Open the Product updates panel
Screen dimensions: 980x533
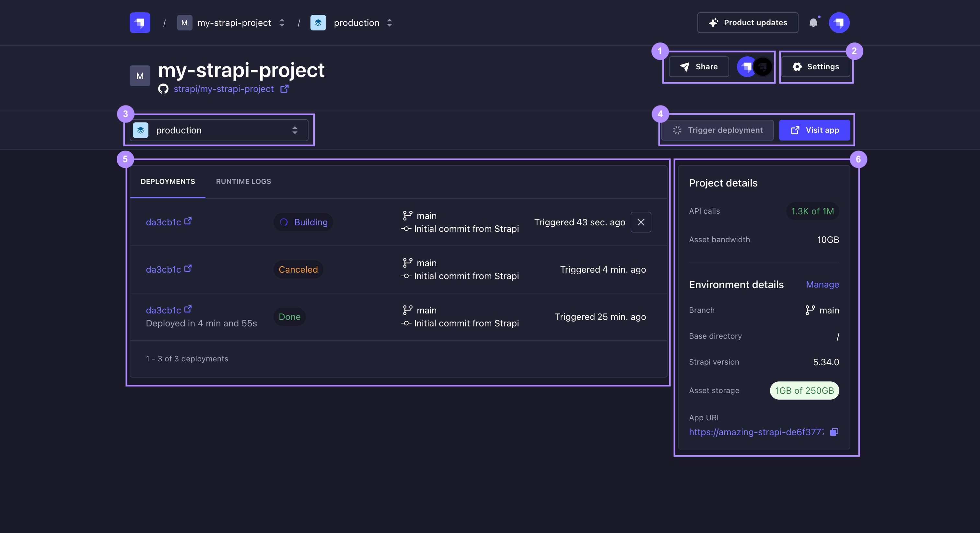(x=747, y=22)
